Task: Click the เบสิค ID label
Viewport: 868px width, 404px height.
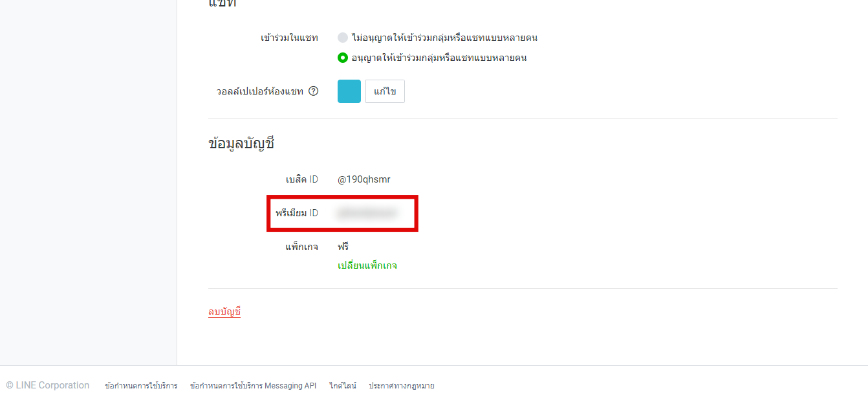Action: [x=302, y=179]
